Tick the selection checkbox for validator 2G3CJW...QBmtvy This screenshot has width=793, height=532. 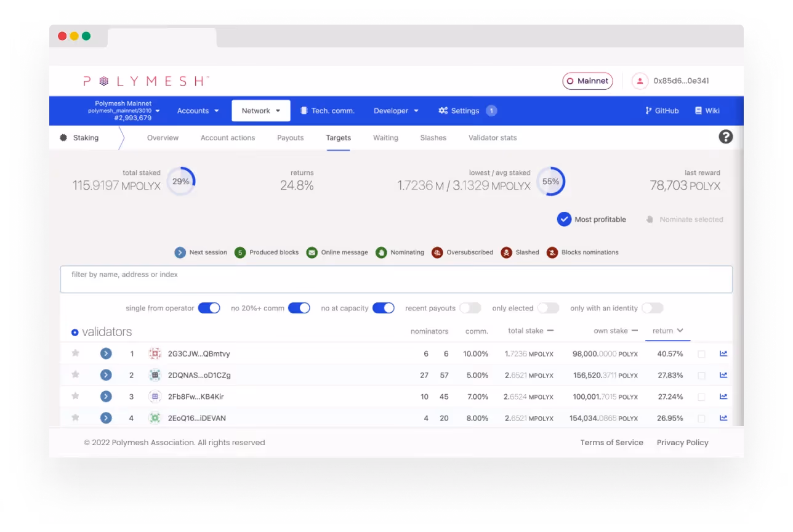tap(701, 354)
